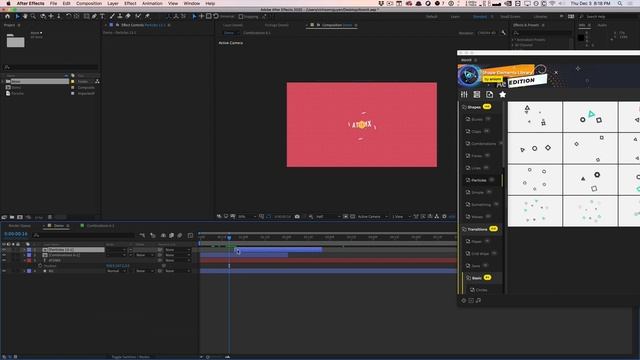Select the Selection arrow tool
640x360 pixels.
pyautogui.click(x=17, y=16)
